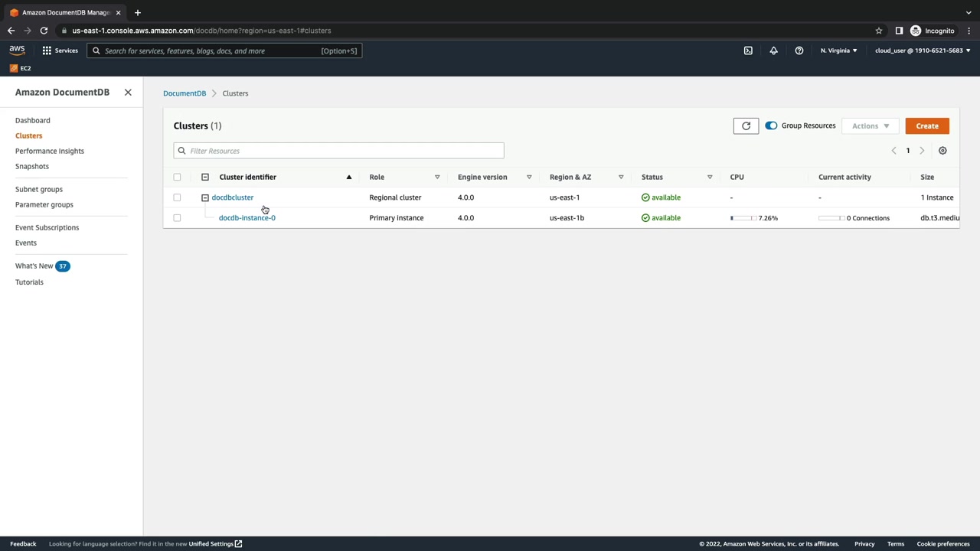
Task: Open the Services grid menu
Action: [x=60, y=51]
